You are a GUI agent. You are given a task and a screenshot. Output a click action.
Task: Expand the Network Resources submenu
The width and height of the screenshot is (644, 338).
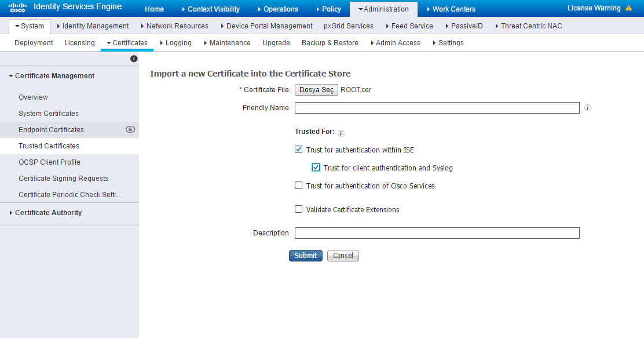point(174,26)
